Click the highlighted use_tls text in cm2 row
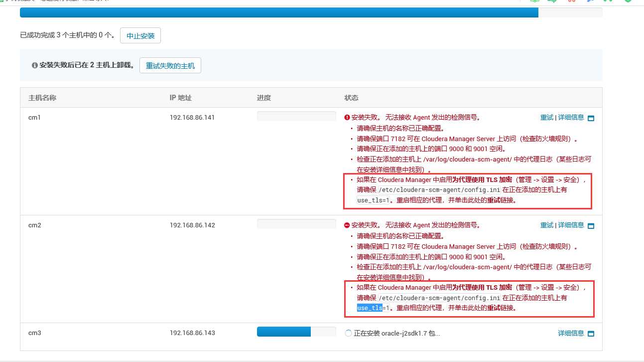Screen dimensions: 644x362 click(369, 308)
